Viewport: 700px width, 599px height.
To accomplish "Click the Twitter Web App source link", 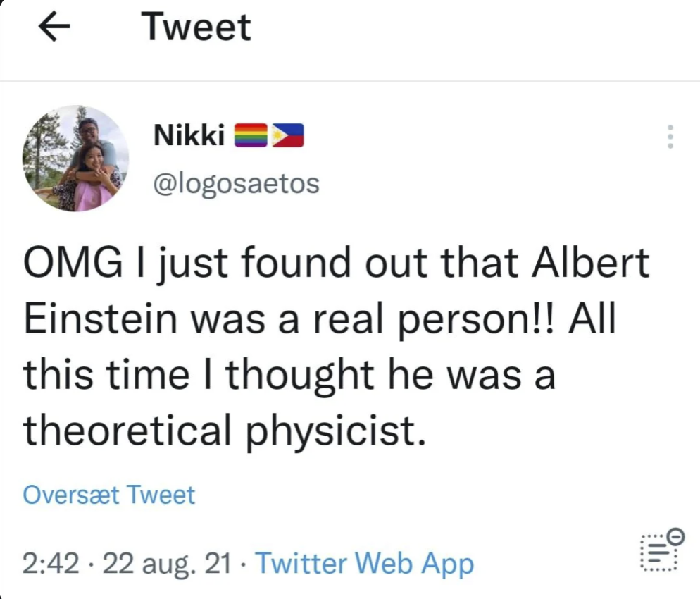I will pyautogui.click(x=364, y=564).
